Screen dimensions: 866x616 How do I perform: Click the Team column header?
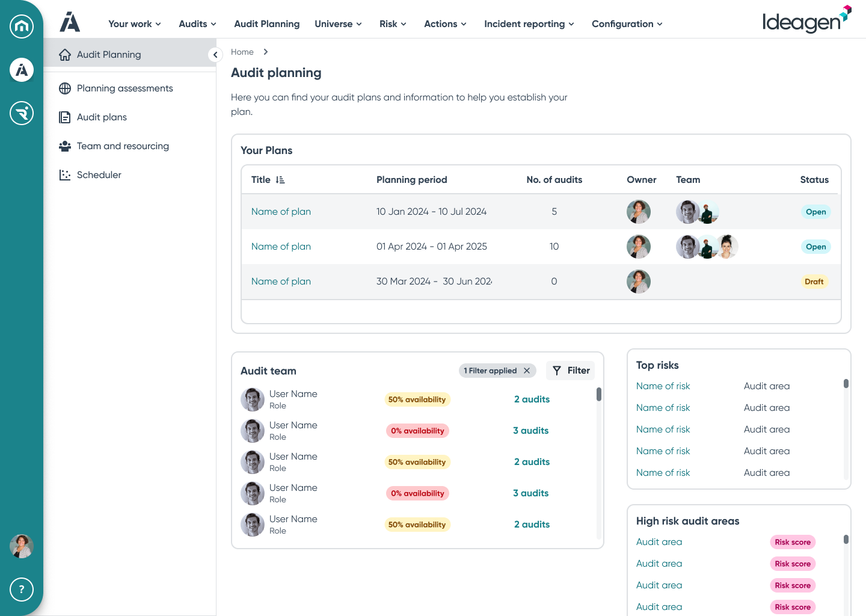pyautogui.click(x=688, y=180)
